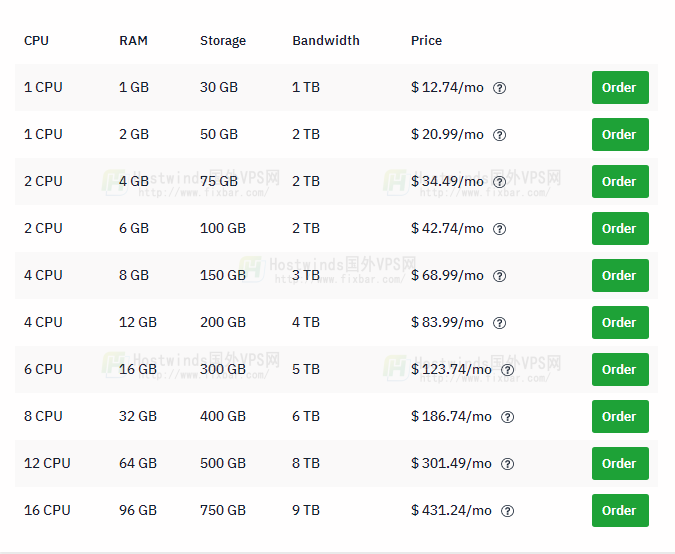Click the $431.24/mo price
This screenshot has height=554, width=675.
tap(451, 510)
